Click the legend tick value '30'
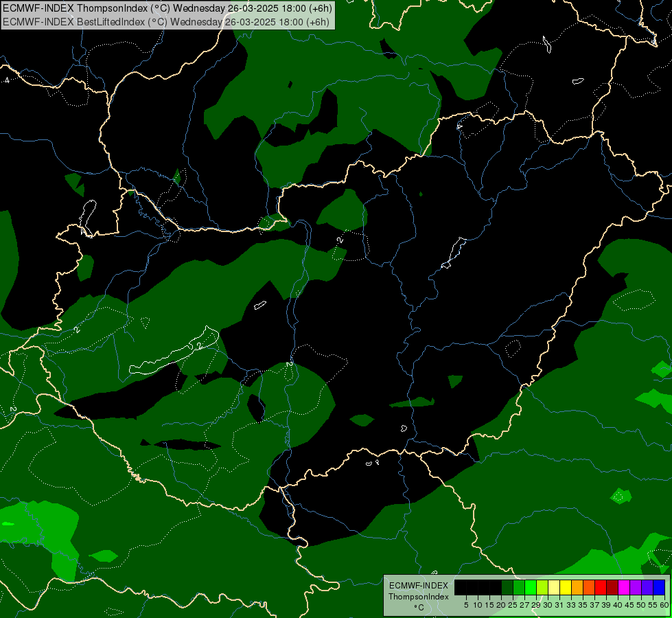The width and height of the screenshot is (672, 618). click(x=548, y=605)
